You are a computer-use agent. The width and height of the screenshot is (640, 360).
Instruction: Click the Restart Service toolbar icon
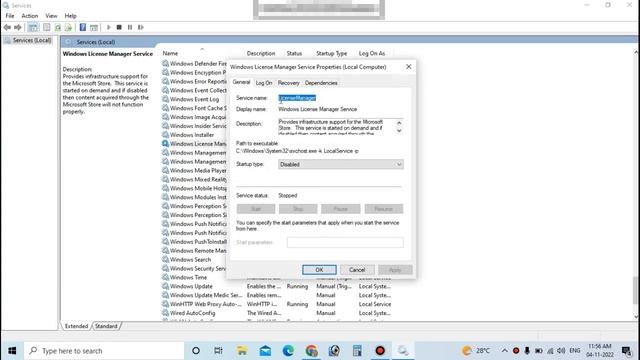pyautogui.click(x=141, y=27)
